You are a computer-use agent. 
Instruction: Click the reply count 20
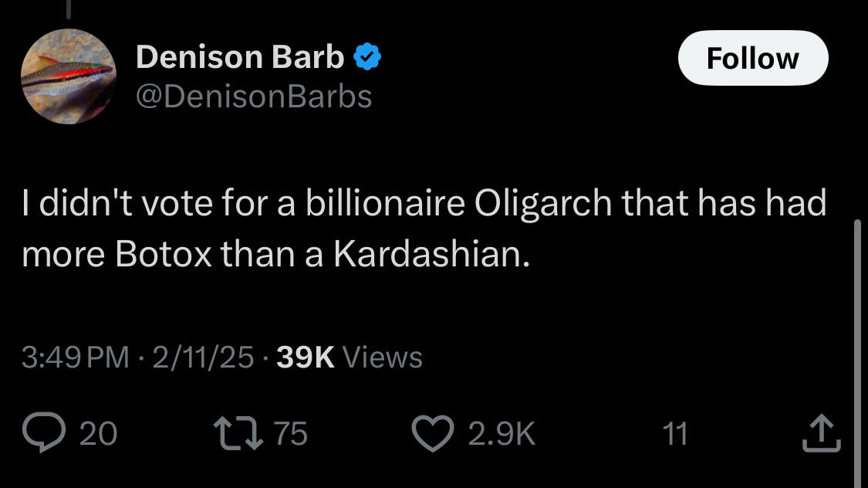click(x=99, y=434)
